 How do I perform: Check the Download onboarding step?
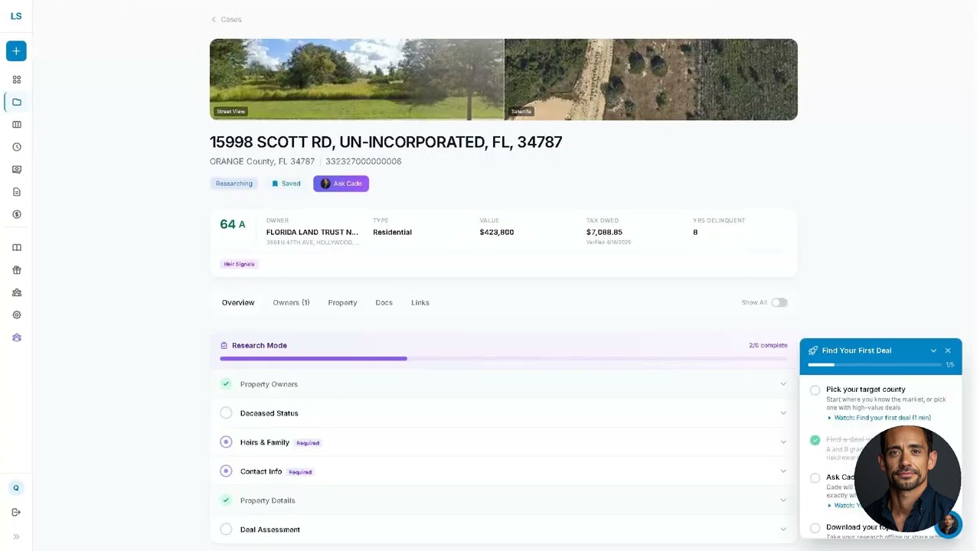[x=815, y=528]
